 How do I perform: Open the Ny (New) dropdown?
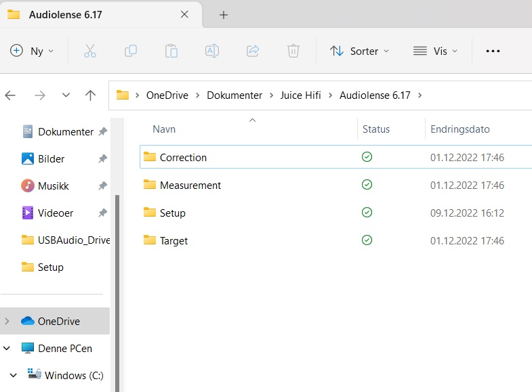[x=32, y=51]
